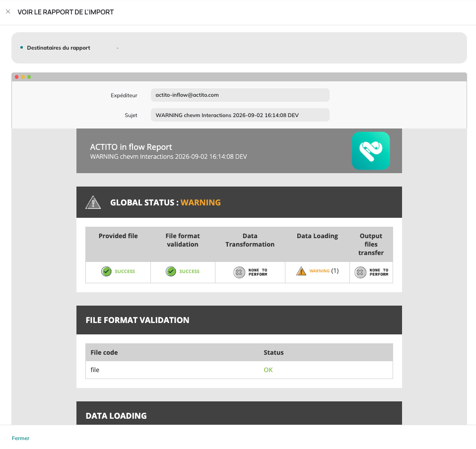Click the File format validation success checkmark
This screenshot has height=449, width=476.
171,271
